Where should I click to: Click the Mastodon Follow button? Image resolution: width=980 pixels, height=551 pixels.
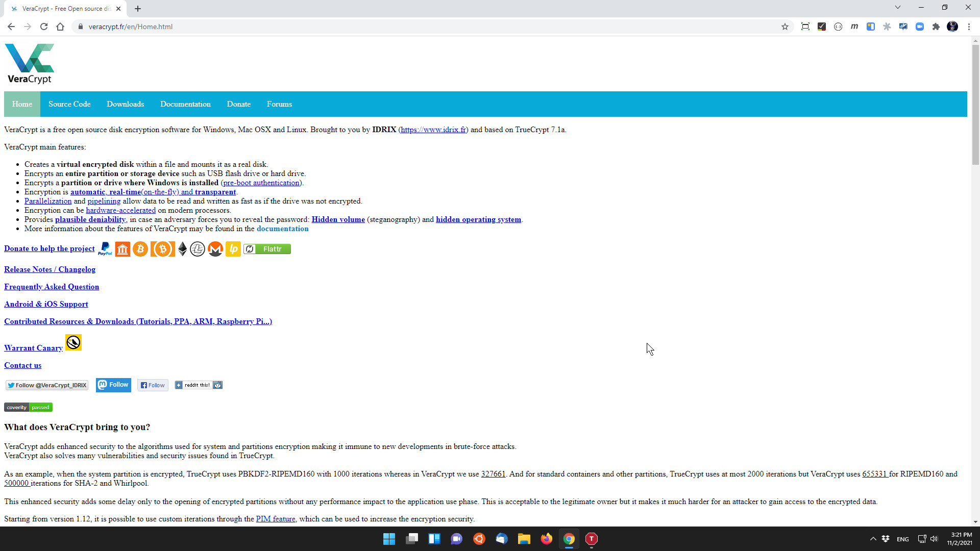(113, 385)
